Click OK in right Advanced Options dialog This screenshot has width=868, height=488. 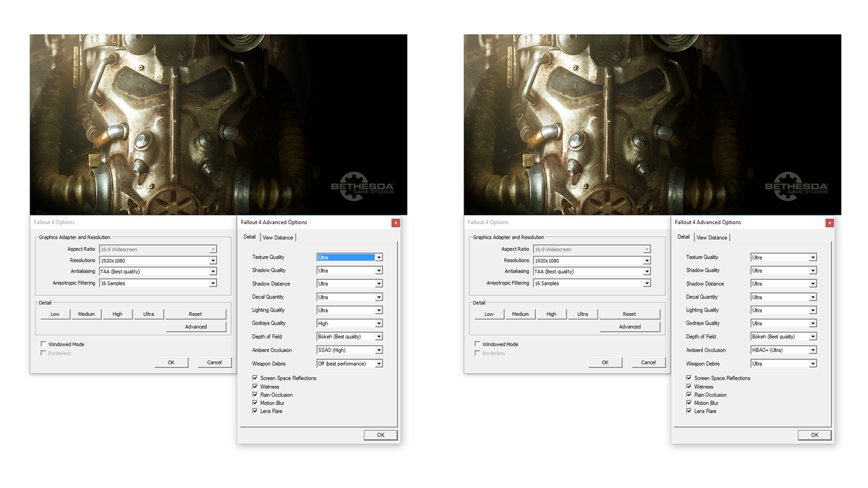814,435
